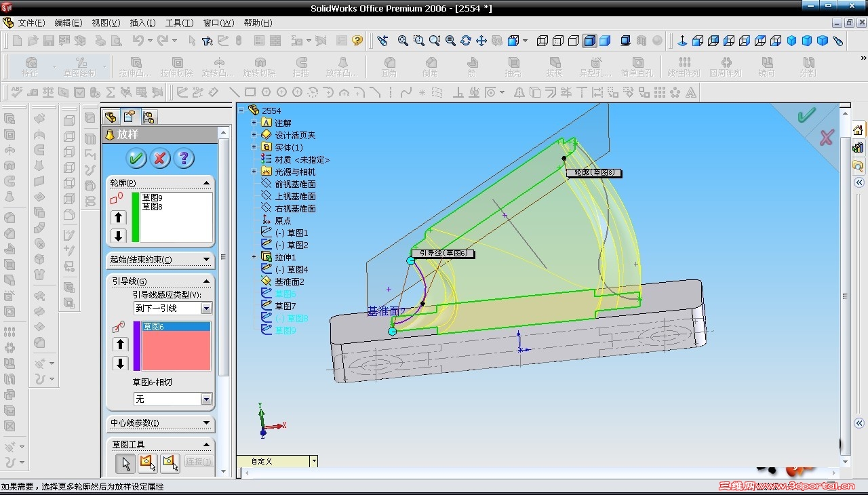Cancel using the corner red X in the viewport
This screenshot has height=495, width=868.
[826, 138]
